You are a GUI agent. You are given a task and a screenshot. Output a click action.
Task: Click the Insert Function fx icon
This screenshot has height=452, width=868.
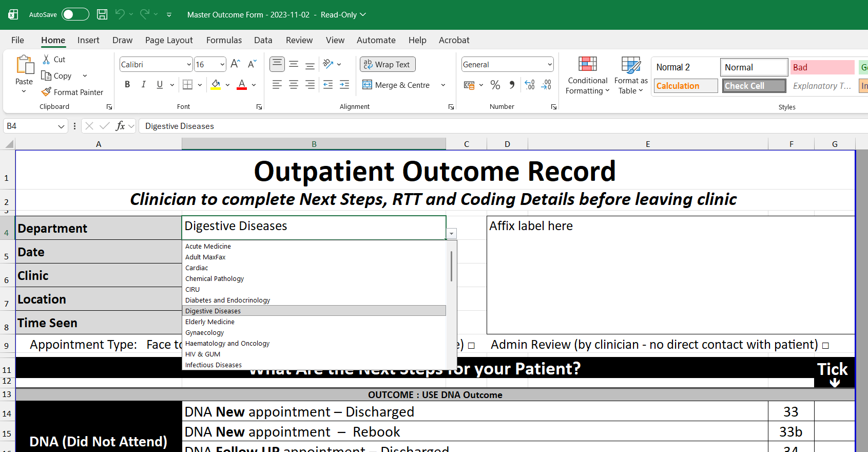coord(120,126)
